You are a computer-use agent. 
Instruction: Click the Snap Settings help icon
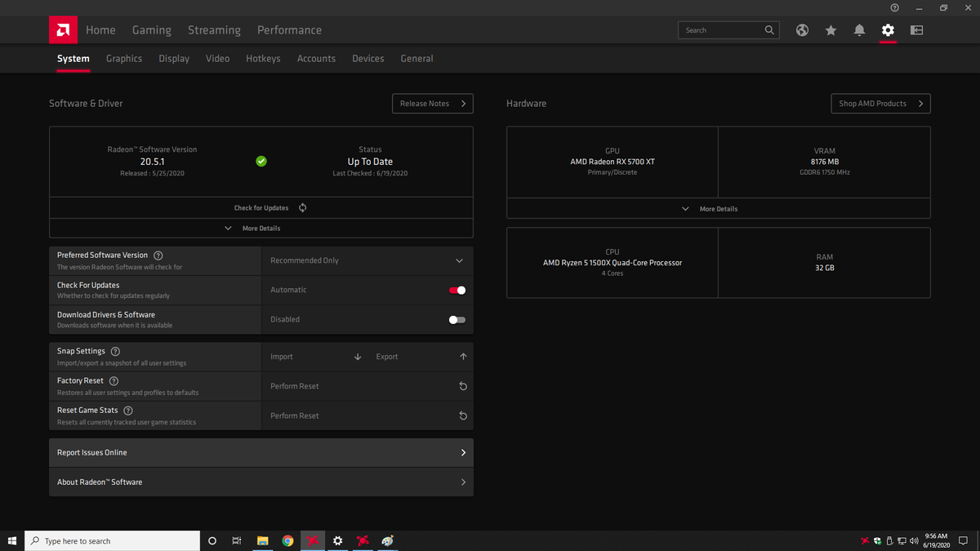[x=115, y=351]
